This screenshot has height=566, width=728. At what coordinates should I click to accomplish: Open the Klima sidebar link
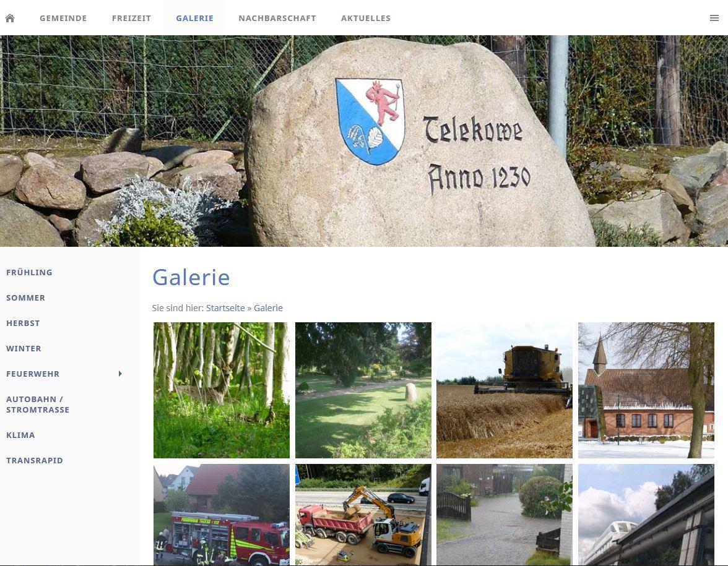pos(20,435)
